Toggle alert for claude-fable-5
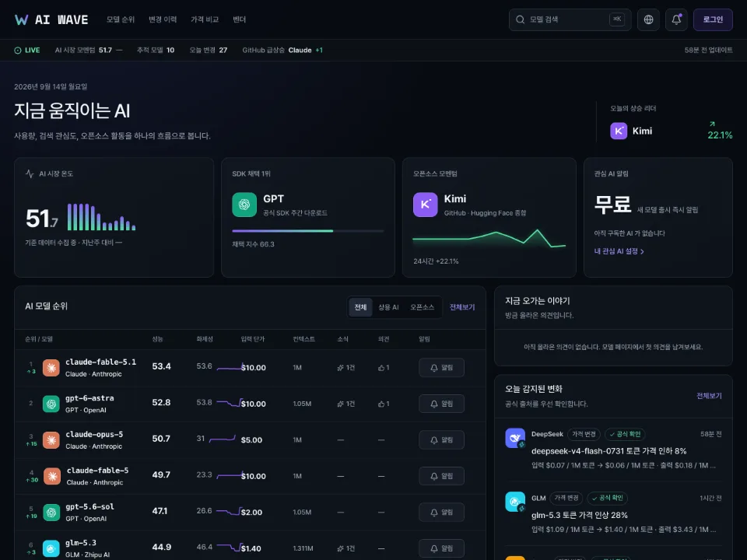 click(442, 476)
